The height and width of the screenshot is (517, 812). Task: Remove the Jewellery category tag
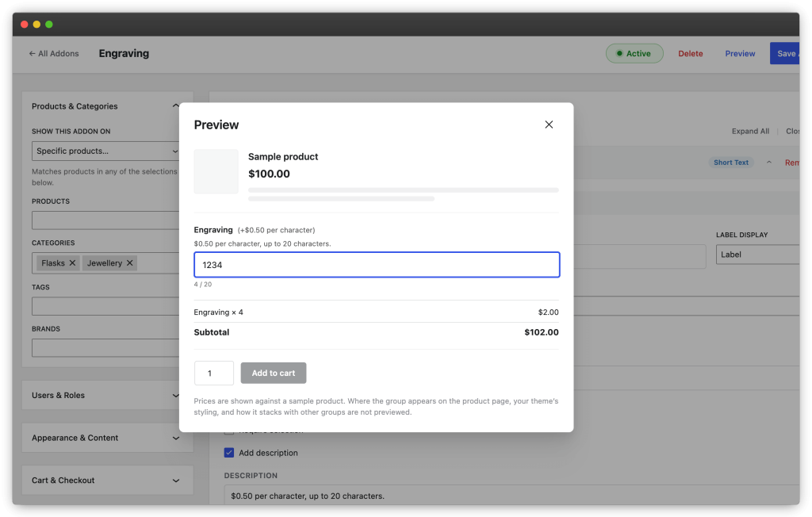click(x=130, y=263)
